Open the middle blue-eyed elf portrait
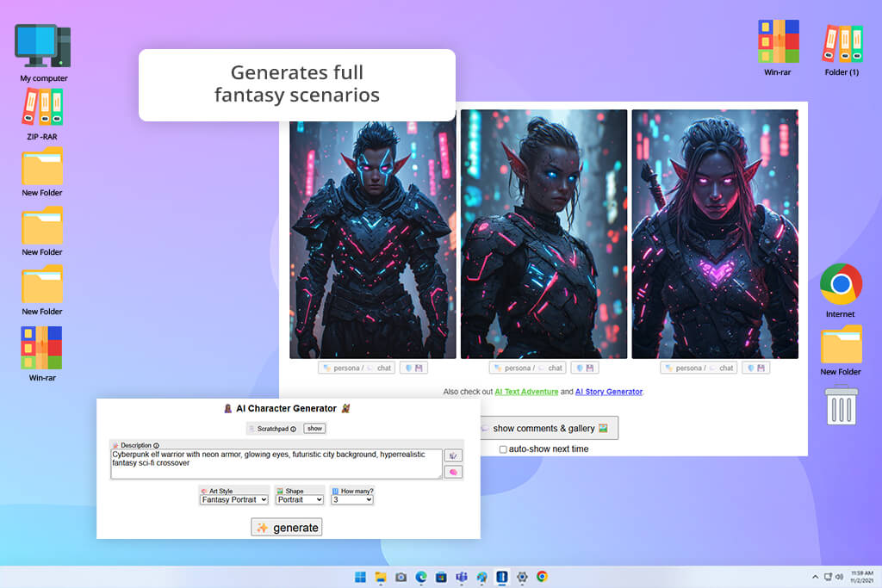This screenshot has width=882, height=588. click(x=544, y=234)
